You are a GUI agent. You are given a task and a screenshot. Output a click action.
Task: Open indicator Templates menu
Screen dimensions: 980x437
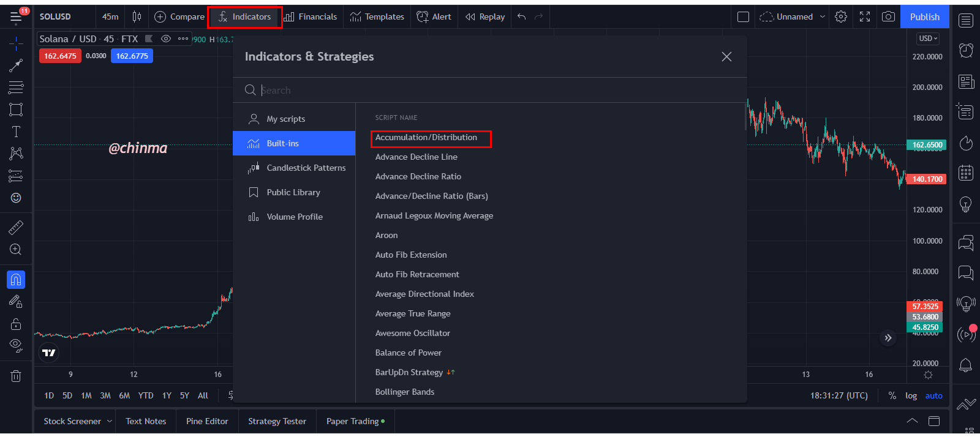pyautogui.click(x=377, y=17)
